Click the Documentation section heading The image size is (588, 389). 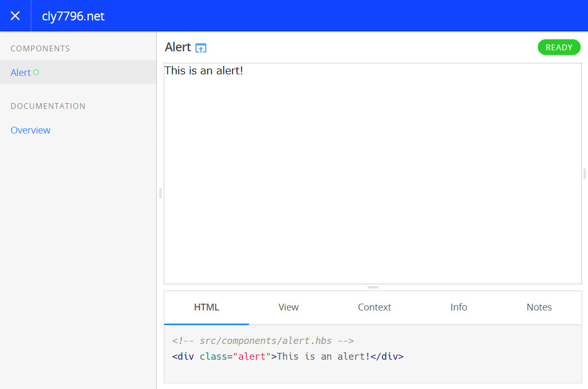click(x=48, y=106)
